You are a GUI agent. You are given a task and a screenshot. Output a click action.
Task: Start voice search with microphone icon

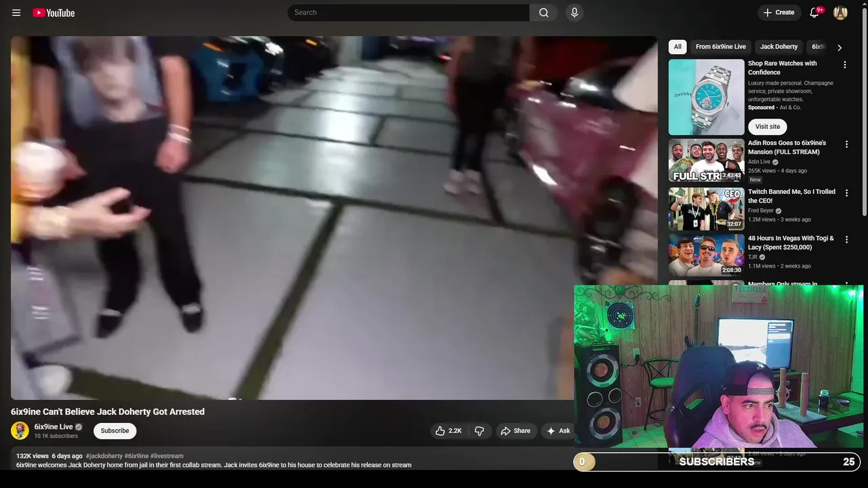[x=574, y=12]
